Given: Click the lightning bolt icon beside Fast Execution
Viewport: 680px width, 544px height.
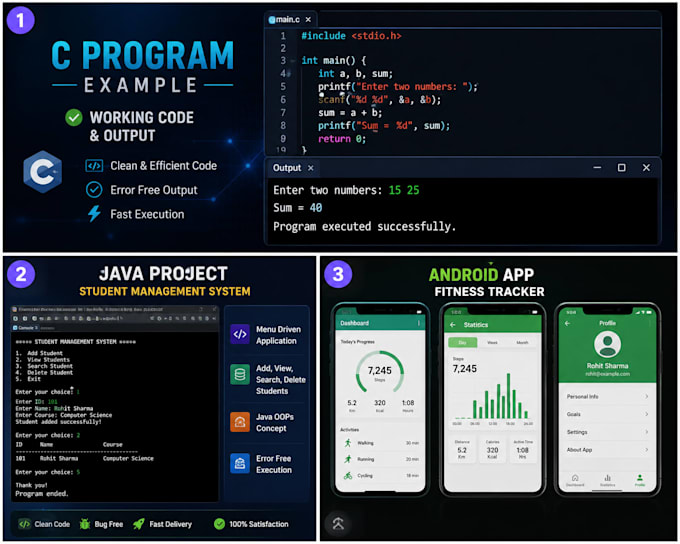Looking at the screenshot, I should tap(94, 214).
